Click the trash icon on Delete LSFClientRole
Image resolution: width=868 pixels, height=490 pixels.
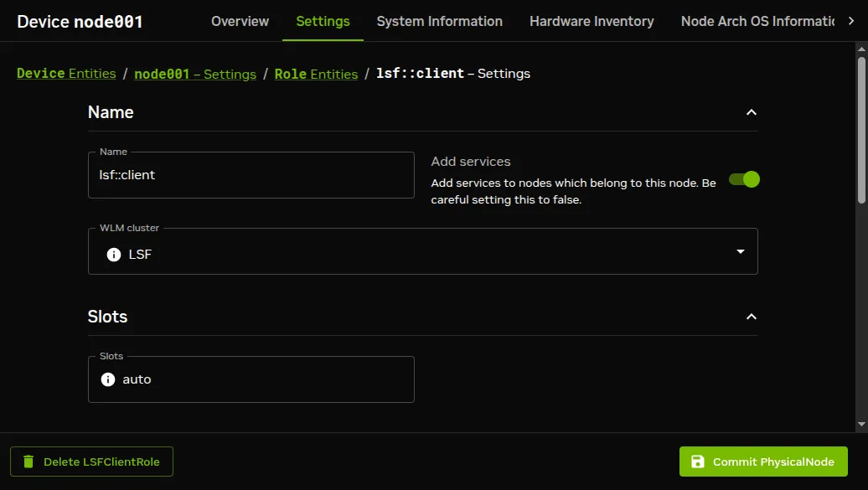[x=28, y=462]
